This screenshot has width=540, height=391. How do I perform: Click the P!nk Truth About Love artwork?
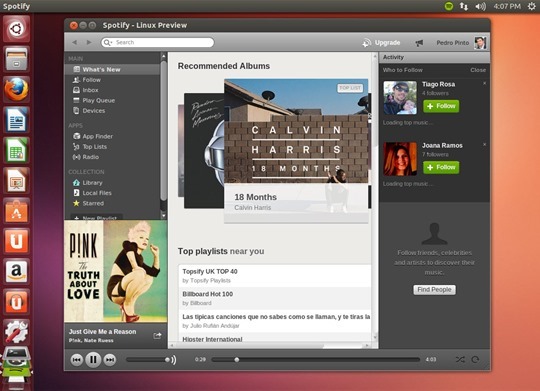116,271
